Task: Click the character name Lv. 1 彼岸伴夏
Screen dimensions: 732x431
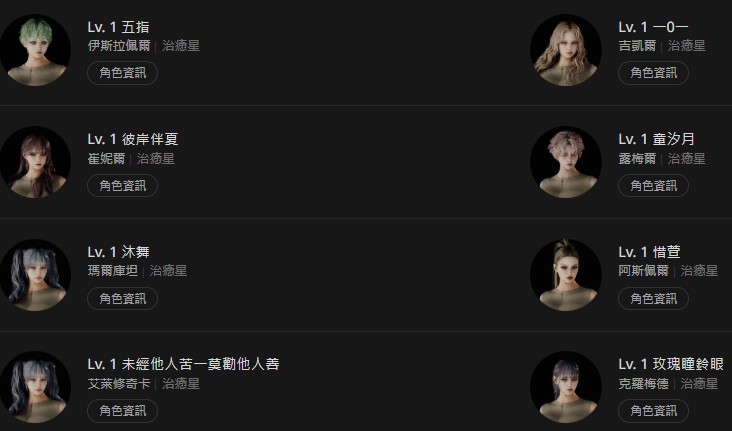Action: coord(133,139)
